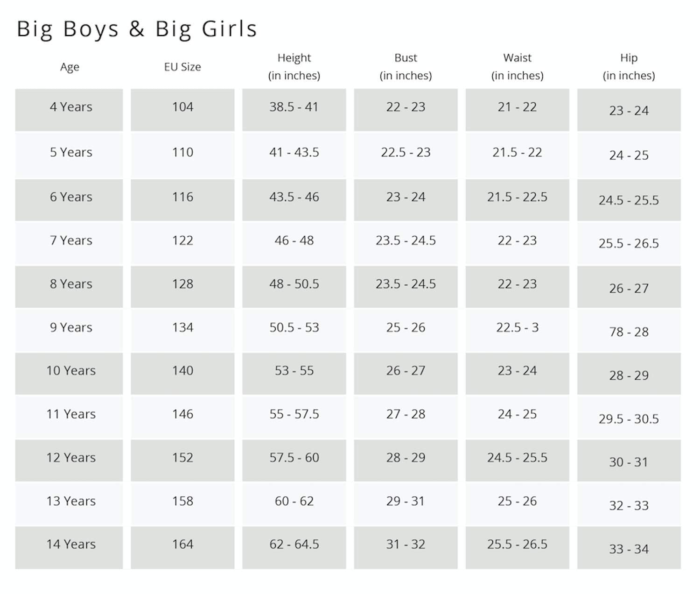Click the Height (in inches) header
The width and height of the screenshot is (700, 594).
(294, 66)
